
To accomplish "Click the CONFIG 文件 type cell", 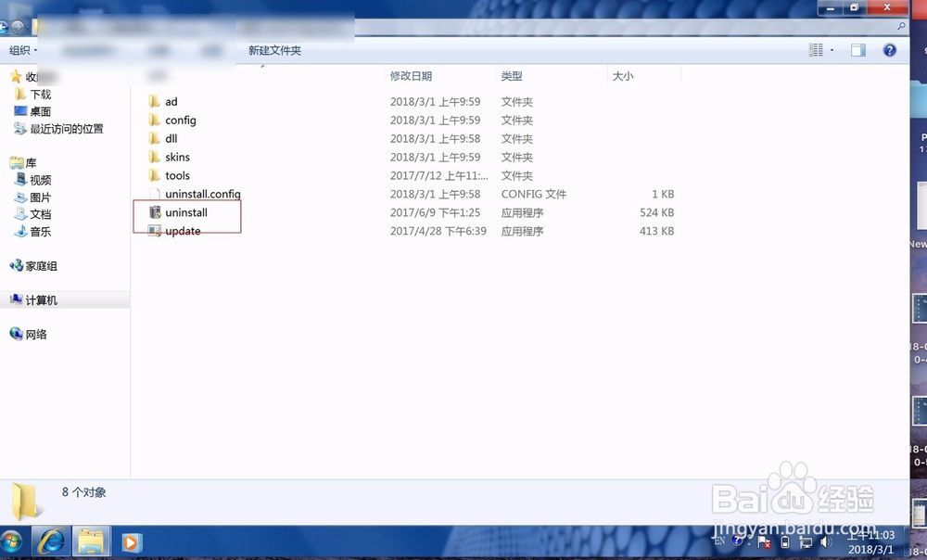I will pos(534,194).
